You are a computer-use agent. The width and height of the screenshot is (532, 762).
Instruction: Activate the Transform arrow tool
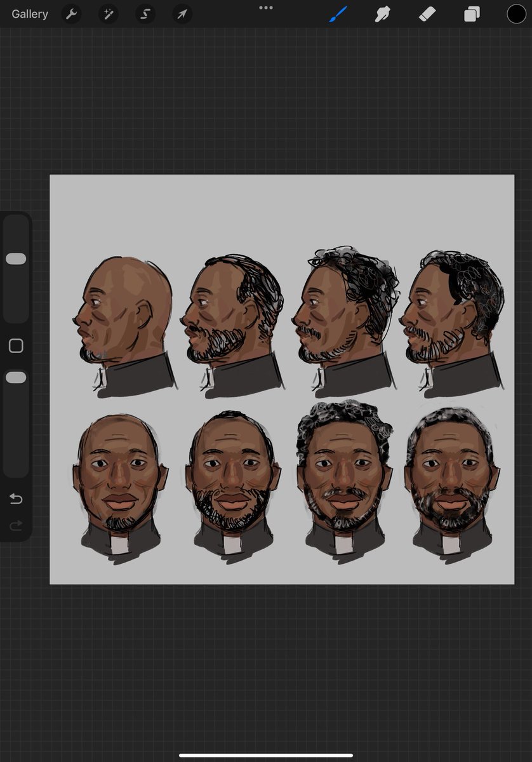182,14
